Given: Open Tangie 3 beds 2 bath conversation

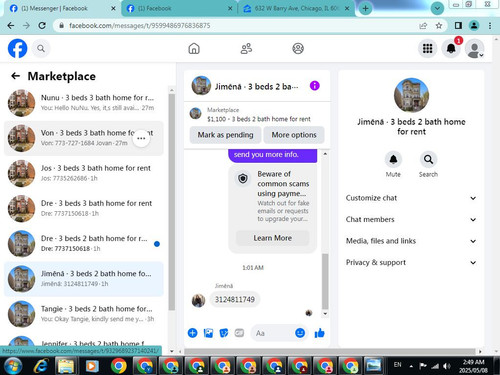Looking at the screenshot, I should click(83, 314).
